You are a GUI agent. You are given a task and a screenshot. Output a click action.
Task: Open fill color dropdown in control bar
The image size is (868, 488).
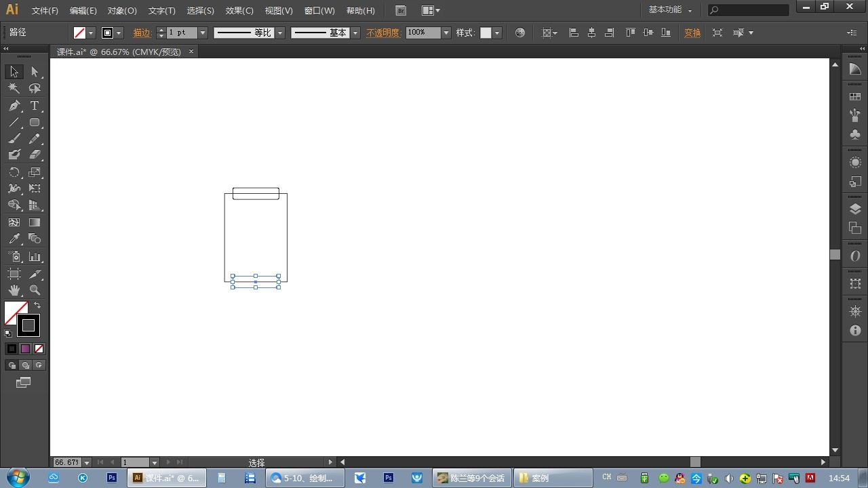91,33
